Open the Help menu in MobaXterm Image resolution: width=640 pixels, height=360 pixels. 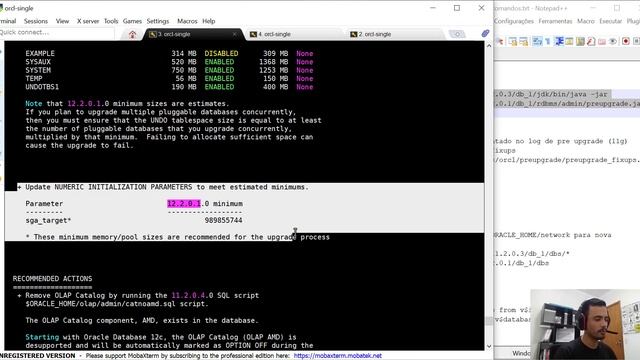click(209, 21)
